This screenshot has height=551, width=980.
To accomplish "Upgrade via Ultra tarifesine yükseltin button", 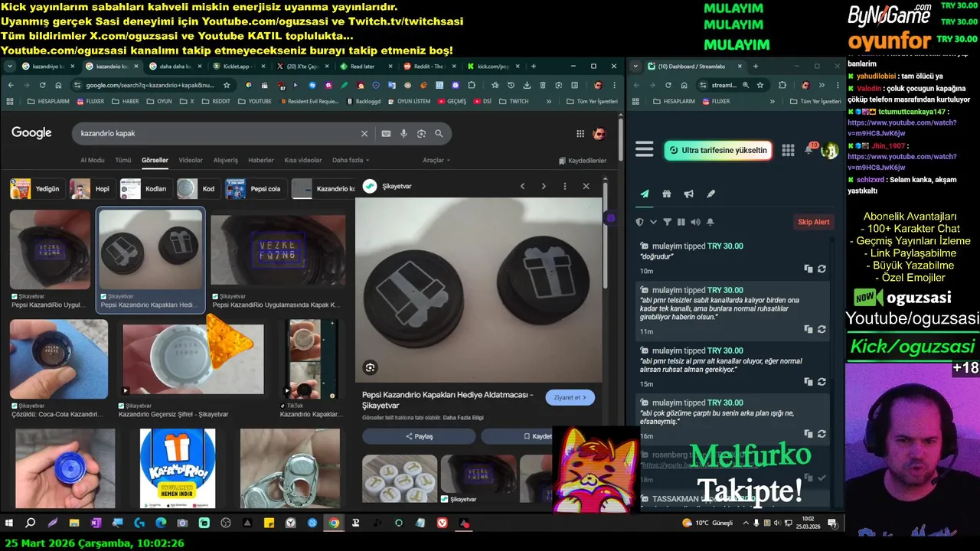I will pos(717,150).
